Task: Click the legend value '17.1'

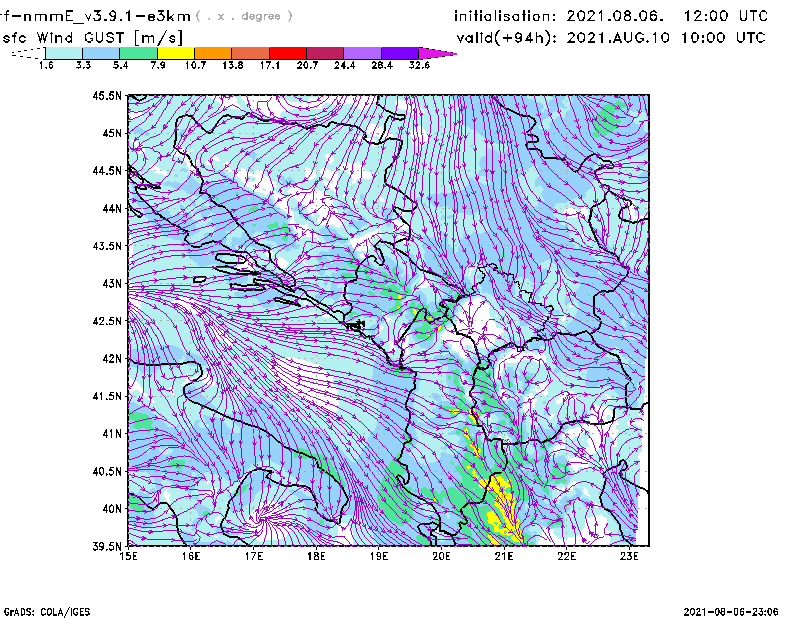Action: [x=270, y=65]
